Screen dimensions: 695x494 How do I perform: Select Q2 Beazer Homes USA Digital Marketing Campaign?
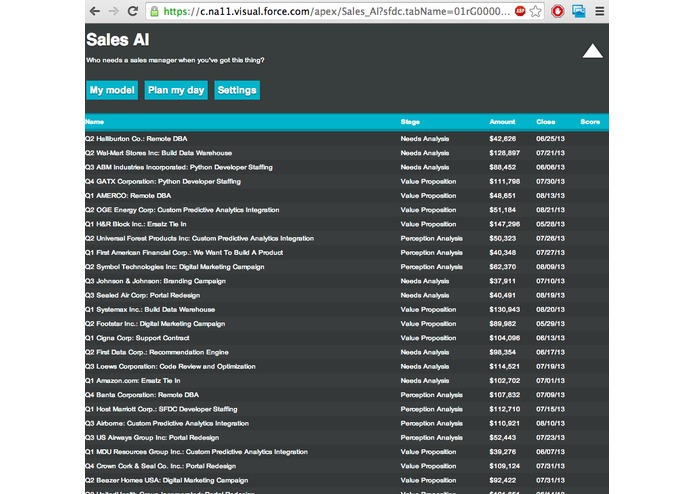tap(167, 480)
